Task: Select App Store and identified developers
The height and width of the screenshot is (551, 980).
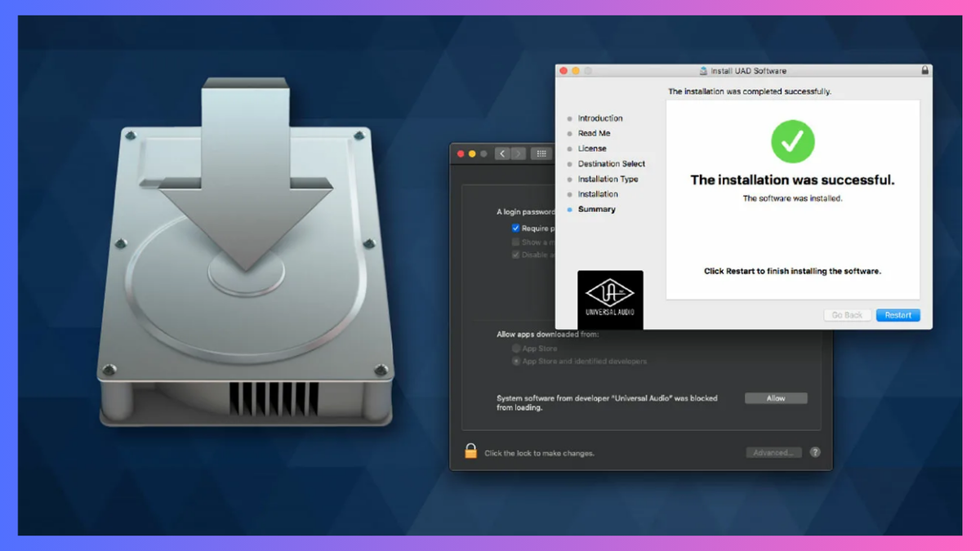Action: [515, 361]
